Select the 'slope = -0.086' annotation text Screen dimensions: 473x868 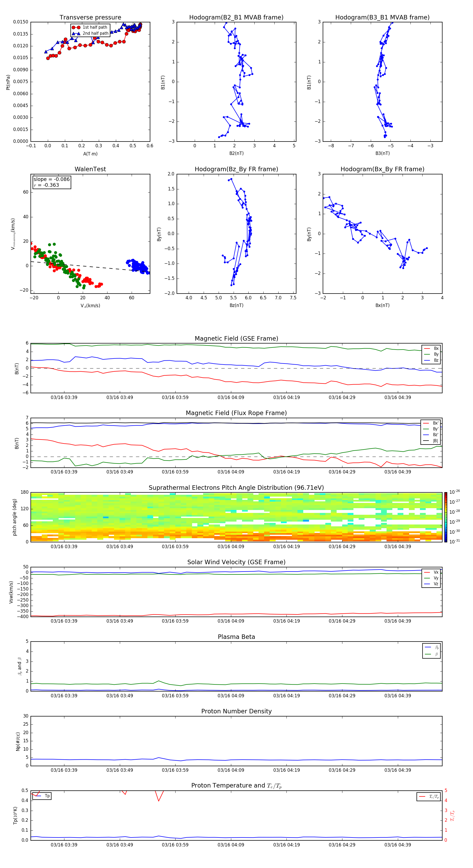[52, 179]
